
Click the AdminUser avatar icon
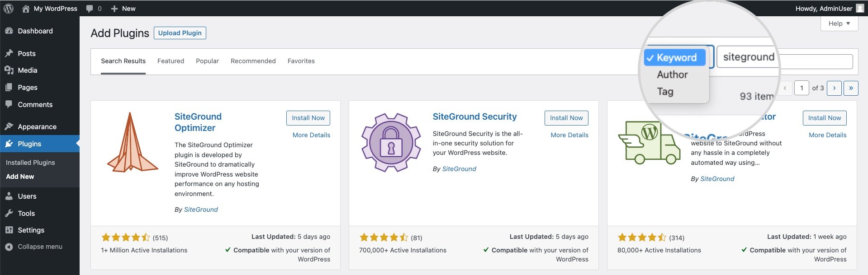pyautogui.click(x=860, y=8)
